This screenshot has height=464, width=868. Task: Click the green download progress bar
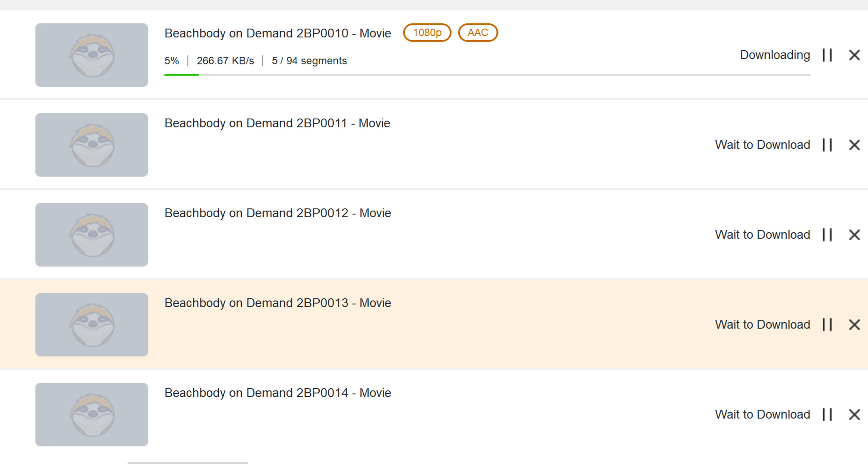[x=181, y=75]
